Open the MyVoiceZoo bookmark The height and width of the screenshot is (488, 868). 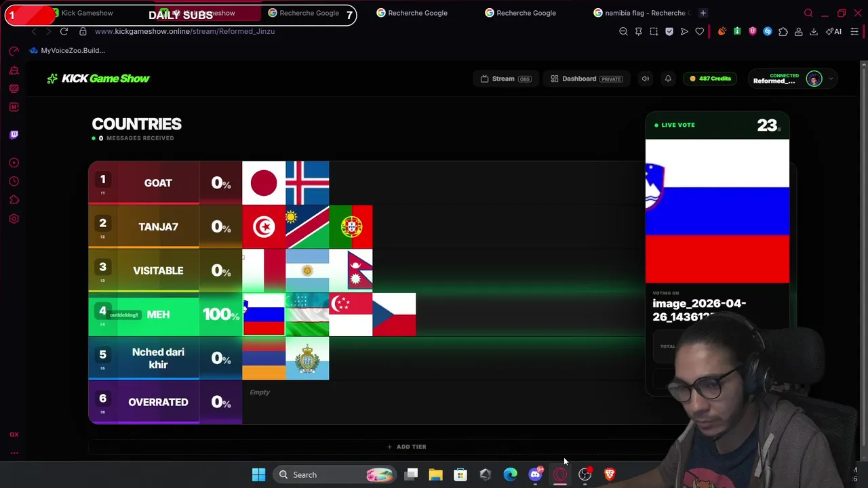pos(67,50)
